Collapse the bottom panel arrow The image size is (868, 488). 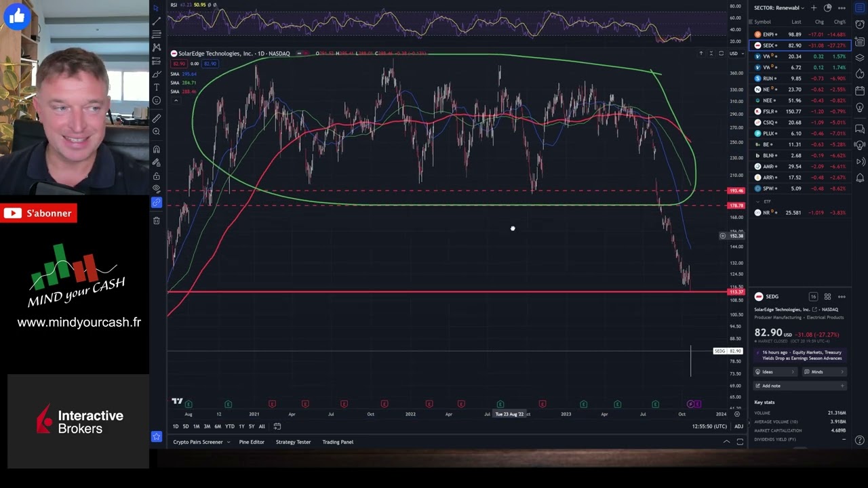pos(726,442)
